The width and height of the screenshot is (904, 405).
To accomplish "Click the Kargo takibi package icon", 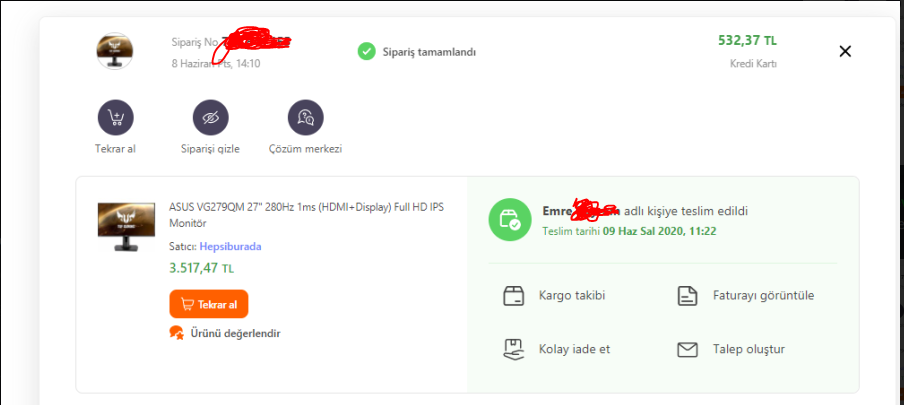I will [x=513, y=296].
